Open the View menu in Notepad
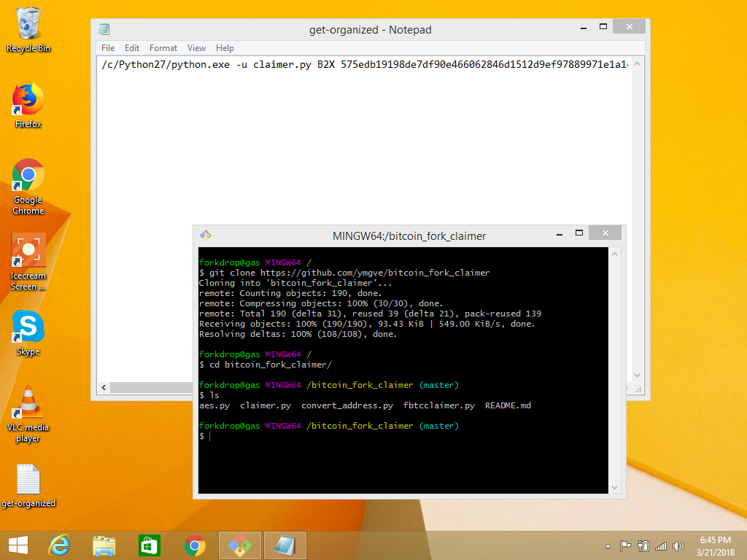 click(196, 48)
